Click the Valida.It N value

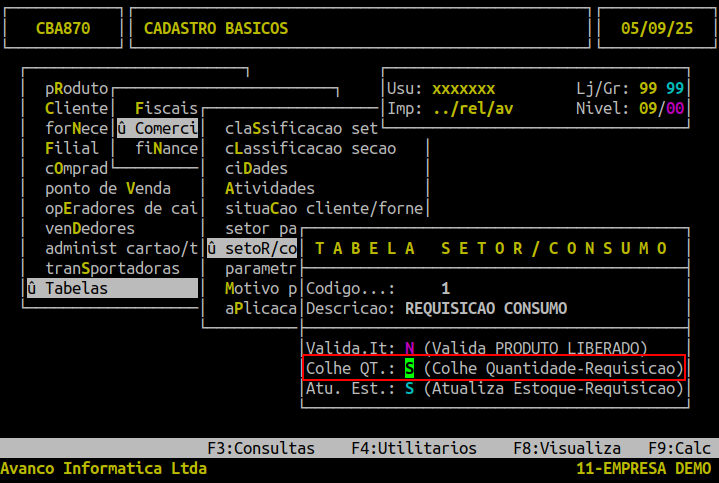point(409,349)
